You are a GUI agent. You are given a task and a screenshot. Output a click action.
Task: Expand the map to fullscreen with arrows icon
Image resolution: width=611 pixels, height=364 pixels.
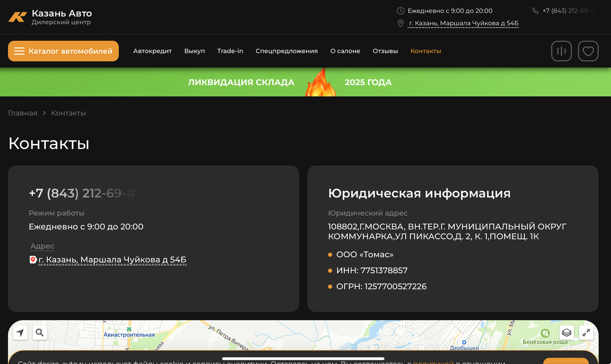587,332
